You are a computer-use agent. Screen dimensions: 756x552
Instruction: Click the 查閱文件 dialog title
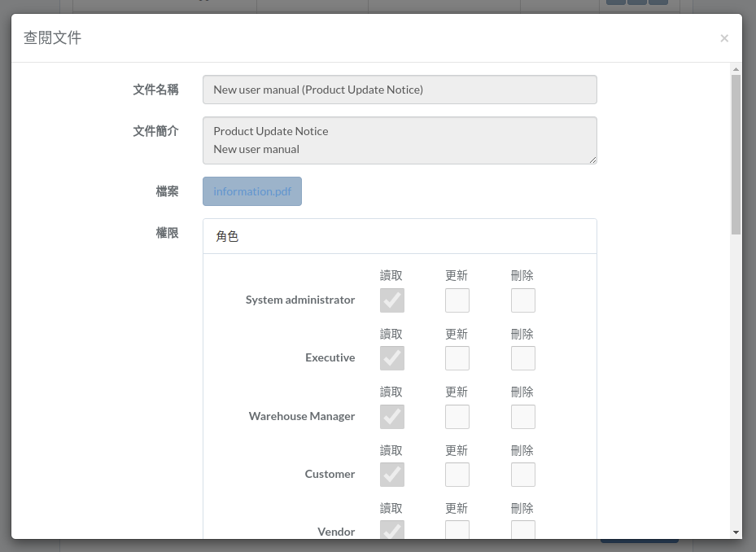tap(53, 37)
